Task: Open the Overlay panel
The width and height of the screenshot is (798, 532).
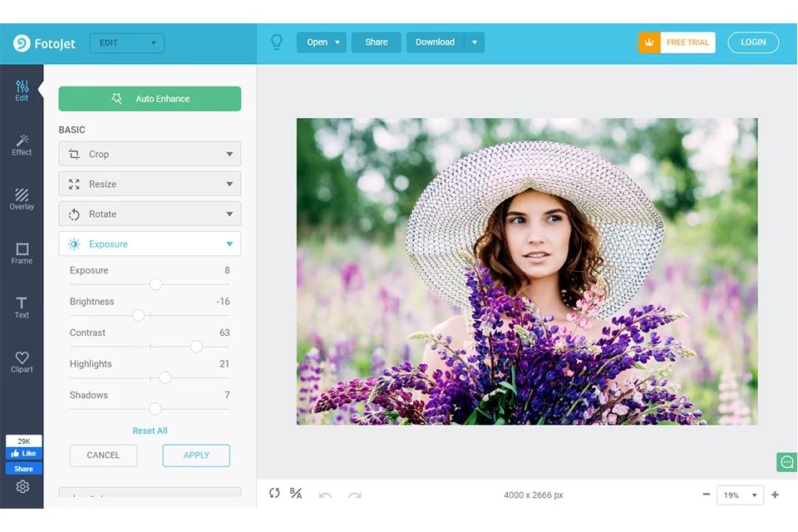Action: point(22,199)
